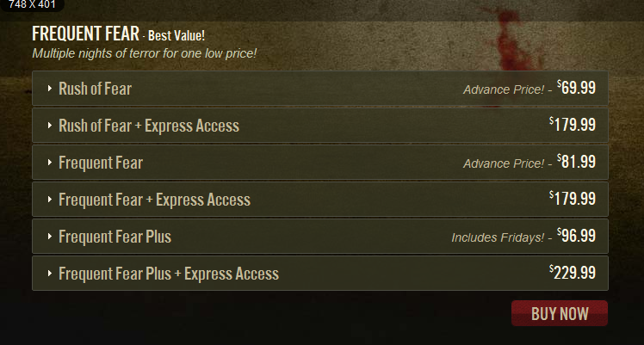
Task: Click the $229.99 price
Action: coord(573,272)
